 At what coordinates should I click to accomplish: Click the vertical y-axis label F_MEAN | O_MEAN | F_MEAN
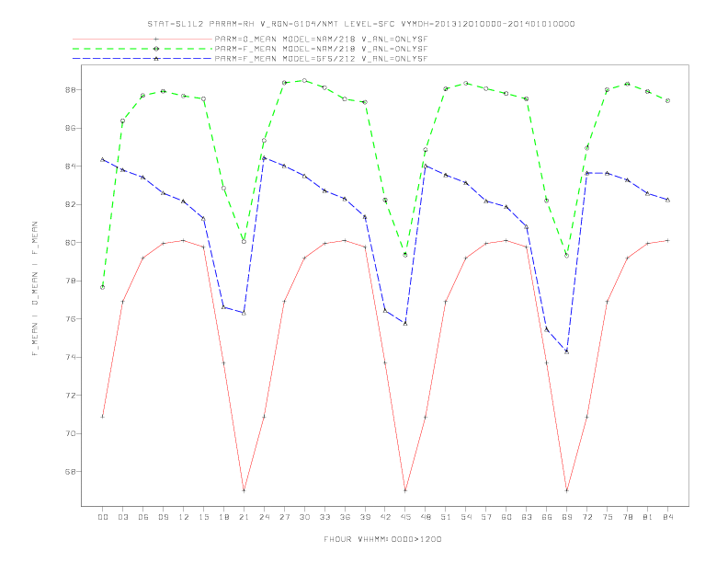coord(35,289)
